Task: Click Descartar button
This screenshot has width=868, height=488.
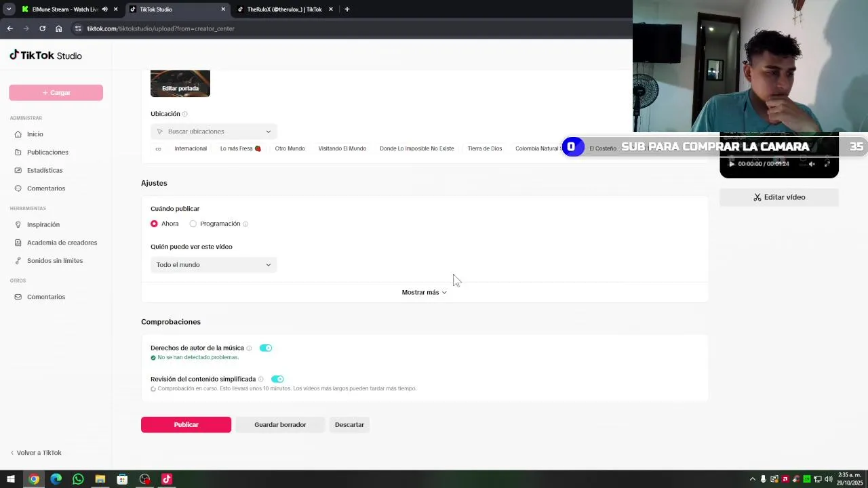Action: point(349,425)
